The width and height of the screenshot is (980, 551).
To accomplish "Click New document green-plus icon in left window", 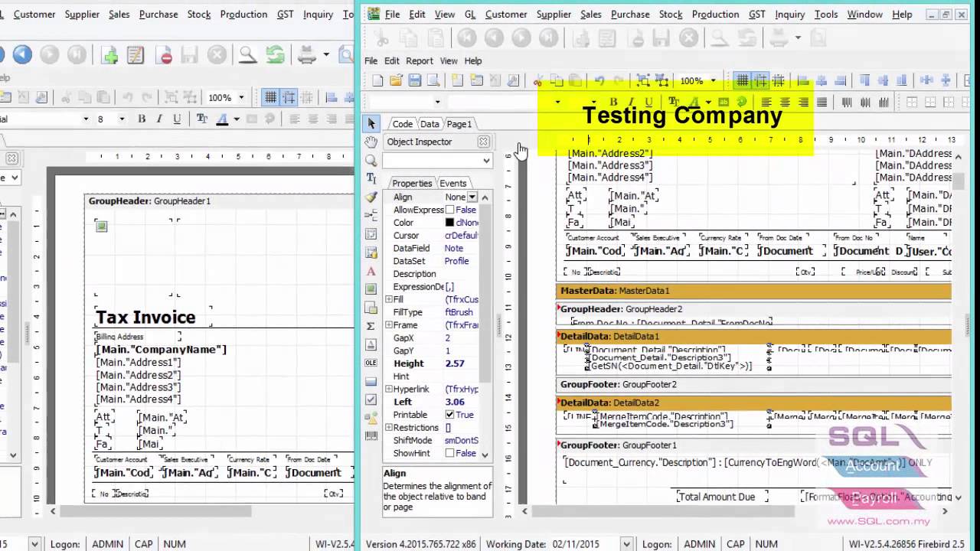I will pyautogui.click(x=110, y=54).
